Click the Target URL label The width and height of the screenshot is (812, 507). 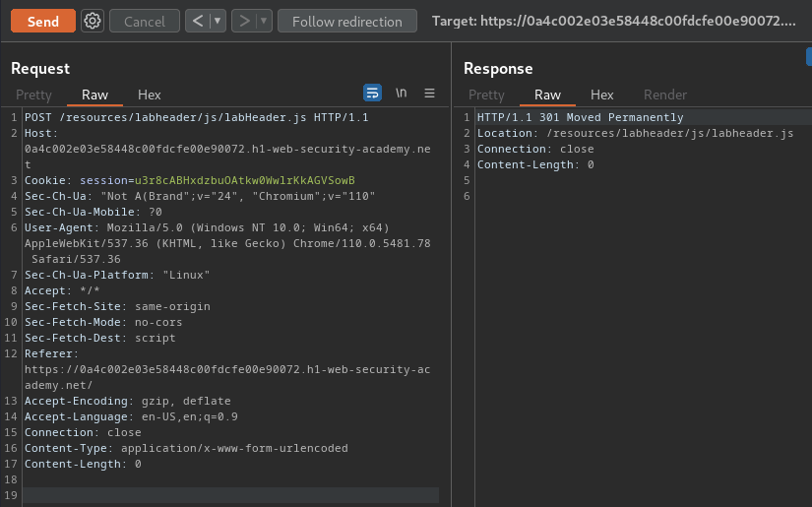(x=613, y=22)
